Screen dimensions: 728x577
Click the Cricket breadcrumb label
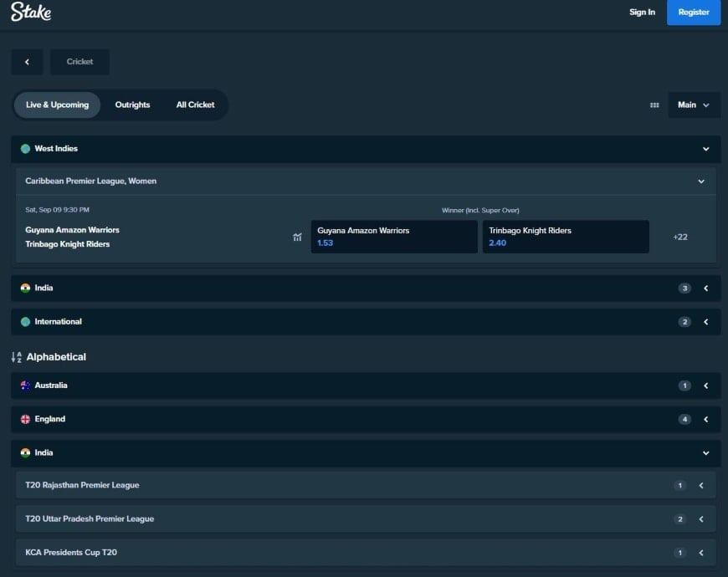[79, 62]
